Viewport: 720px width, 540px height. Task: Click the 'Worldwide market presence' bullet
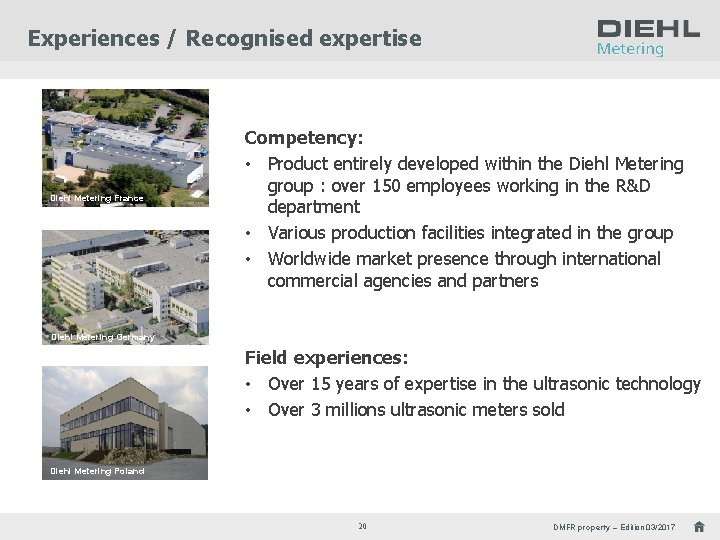[464, 270]
